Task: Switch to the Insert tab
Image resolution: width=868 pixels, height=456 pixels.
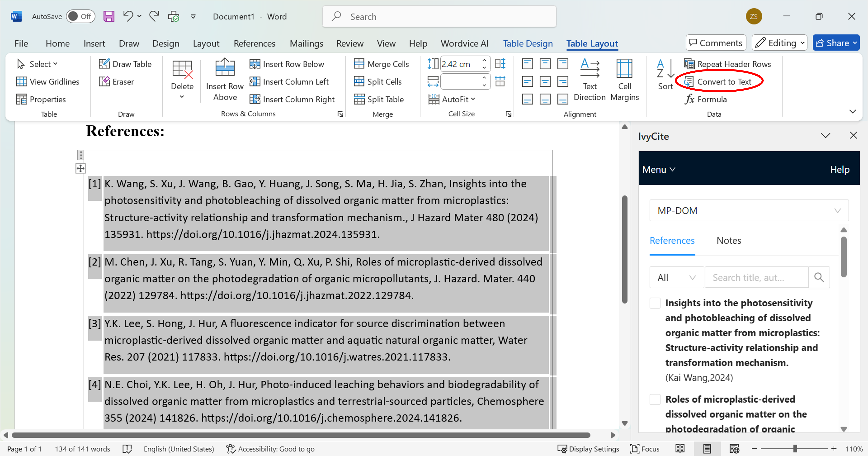Action: pos(94,43)
